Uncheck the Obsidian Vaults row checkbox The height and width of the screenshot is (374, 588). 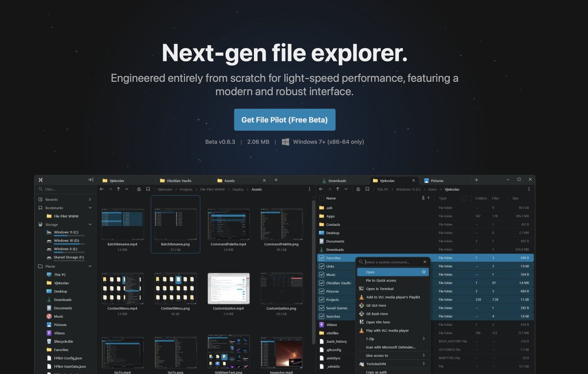pyautogui.click(x=321, y=283)
